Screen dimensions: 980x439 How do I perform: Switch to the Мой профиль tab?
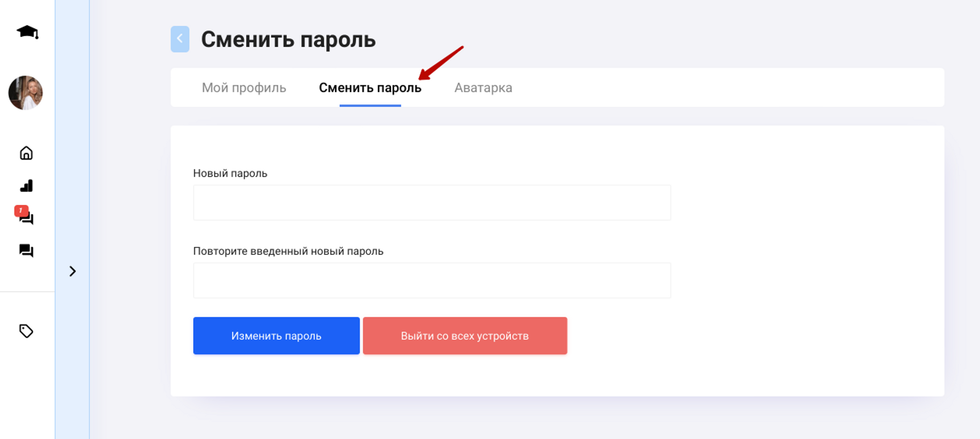pos(244,88)
